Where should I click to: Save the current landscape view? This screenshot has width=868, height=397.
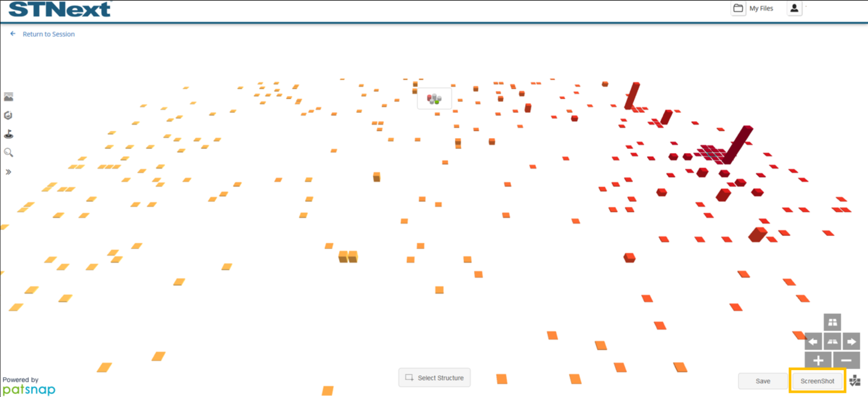[x=763, y=381]
